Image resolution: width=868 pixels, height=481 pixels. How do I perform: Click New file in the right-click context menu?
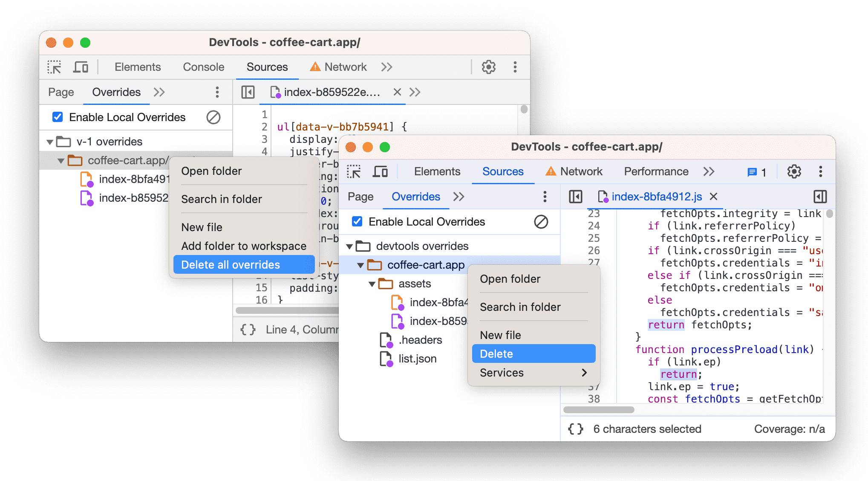502,334
